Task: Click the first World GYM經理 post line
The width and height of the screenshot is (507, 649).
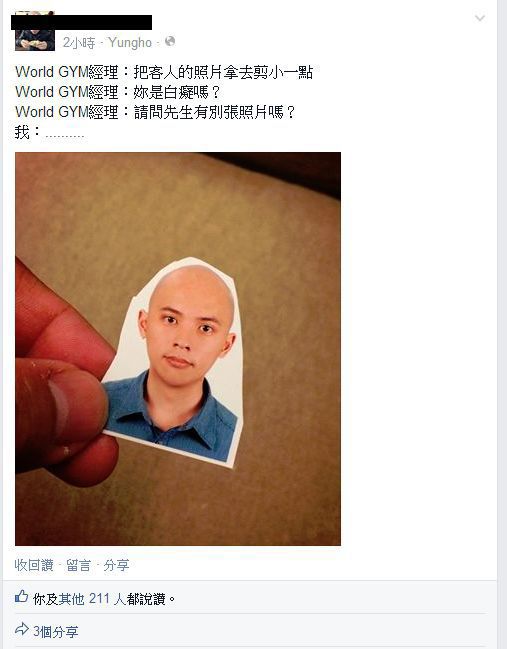Action: click(164, 72)
